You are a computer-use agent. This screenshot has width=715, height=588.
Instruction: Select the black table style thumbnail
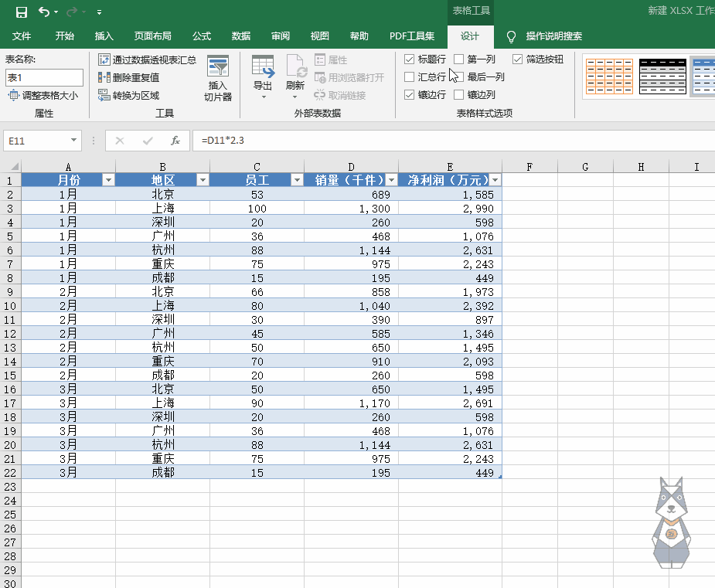(662, 76)
